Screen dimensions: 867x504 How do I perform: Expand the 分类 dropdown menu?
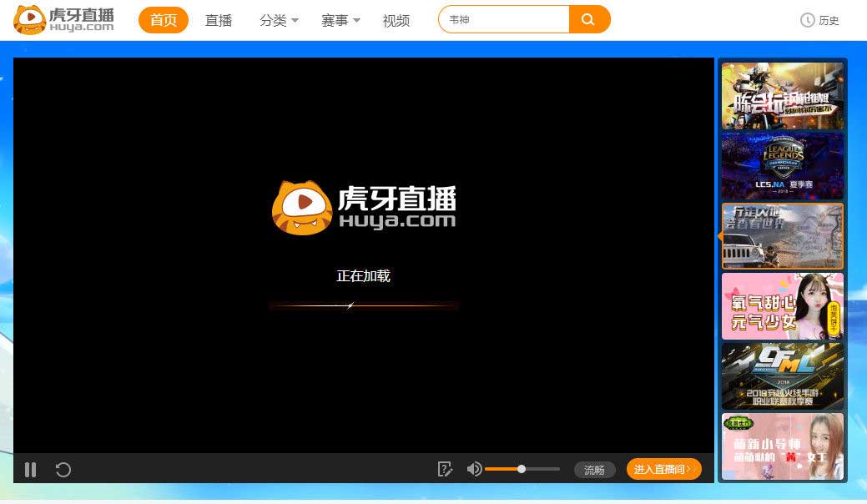[279, 20]
